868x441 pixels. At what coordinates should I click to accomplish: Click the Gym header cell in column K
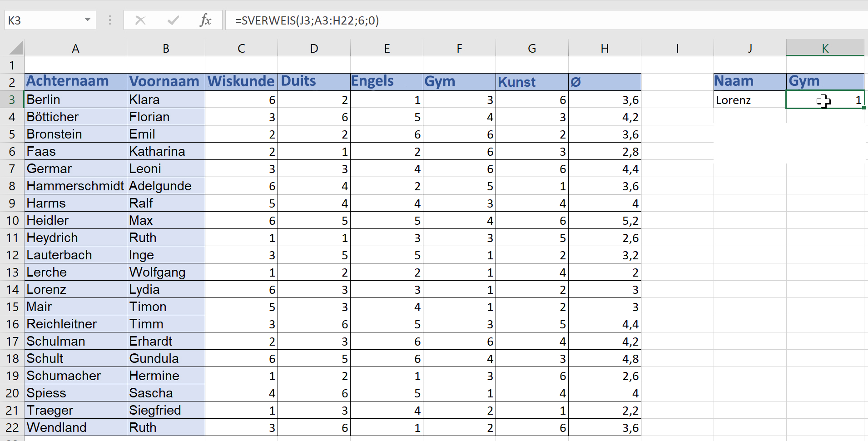click(825, 82)
